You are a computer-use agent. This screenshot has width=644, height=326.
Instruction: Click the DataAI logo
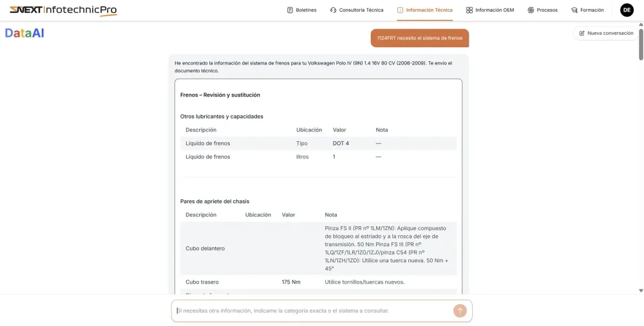point(24,33)
